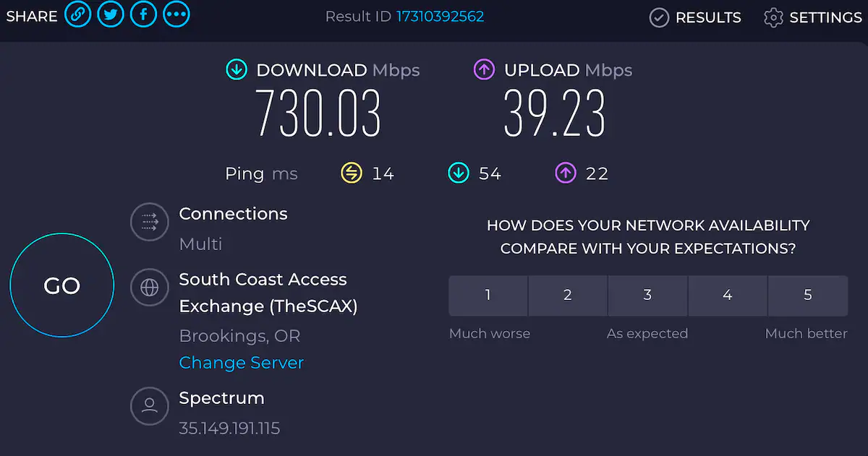The image size is (868, 456).
Task: Click the copy link share icon
Action: tap(77, 14)
